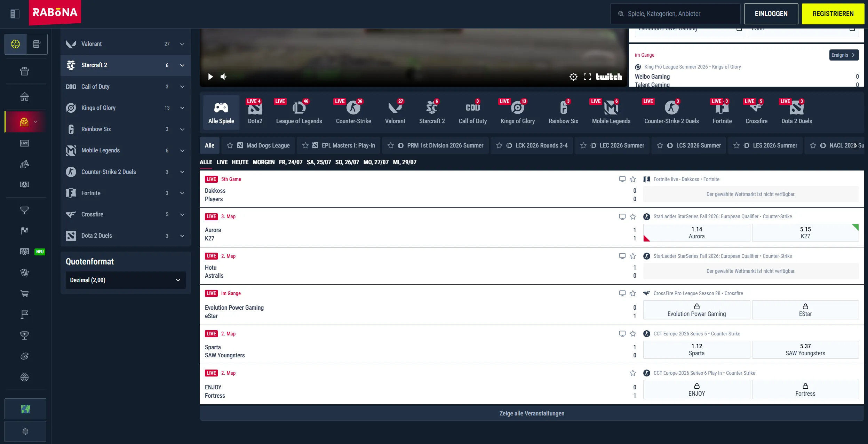Open the shopping cart sidebar icon

[24, 294]
